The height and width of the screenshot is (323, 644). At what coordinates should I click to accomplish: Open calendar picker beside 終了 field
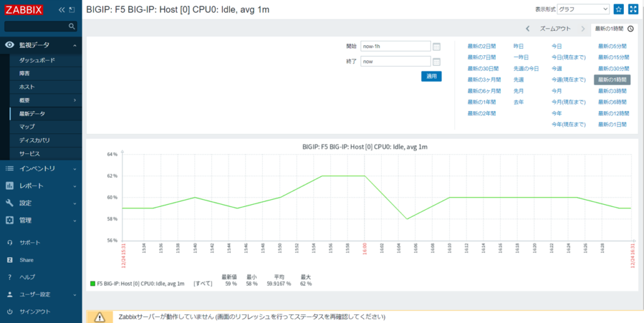(436, 62)
